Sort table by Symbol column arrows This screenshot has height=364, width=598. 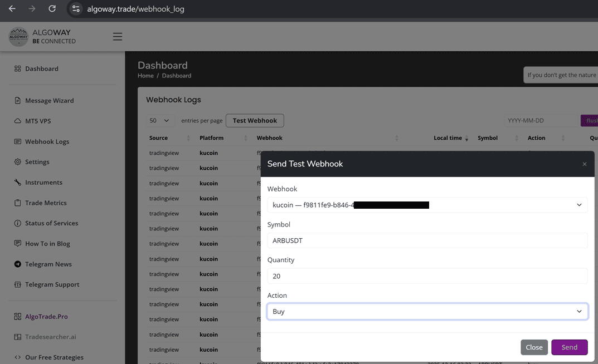click(517, 138)
